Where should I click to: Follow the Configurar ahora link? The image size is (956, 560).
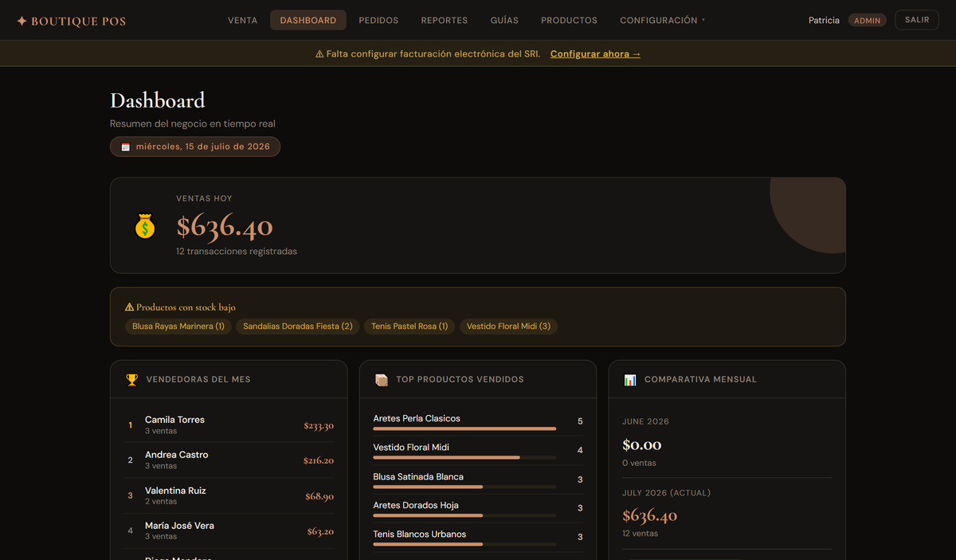[x=595, y=54]
